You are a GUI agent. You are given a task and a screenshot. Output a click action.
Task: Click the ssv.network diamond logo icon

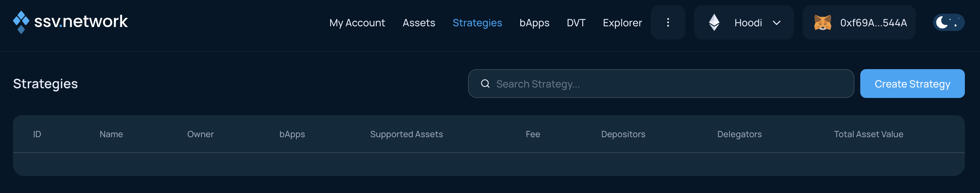point(21,22)
